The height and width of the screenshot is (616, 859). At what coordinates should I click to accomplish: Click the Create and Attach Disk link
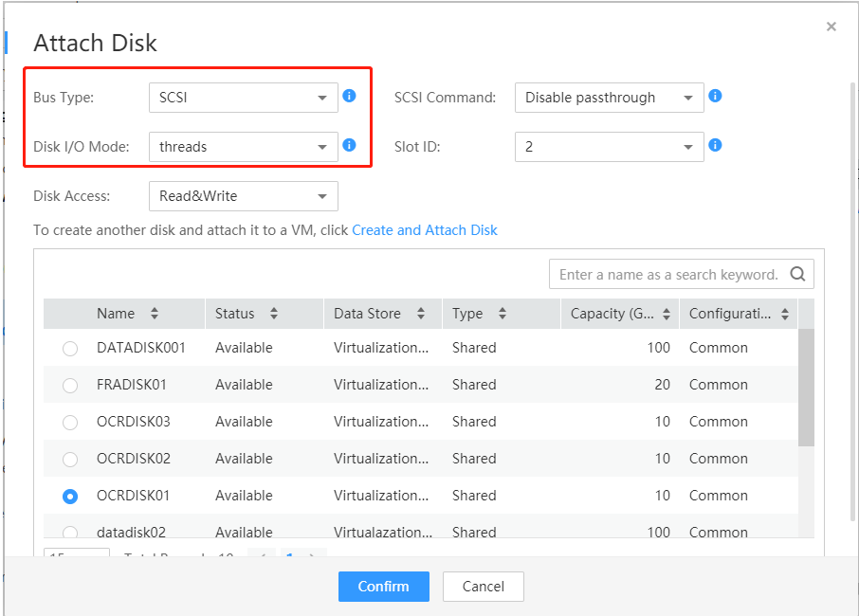pos(425,230)
